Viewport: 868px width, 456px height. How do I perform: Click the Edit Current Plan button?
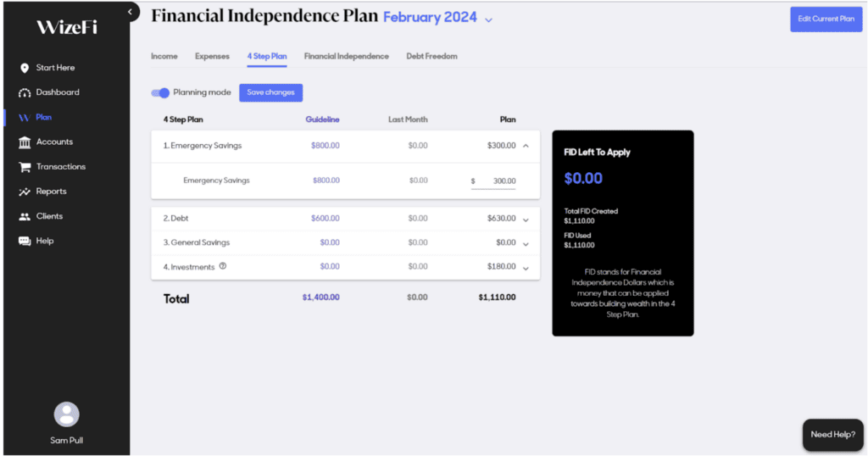[826, 19]
